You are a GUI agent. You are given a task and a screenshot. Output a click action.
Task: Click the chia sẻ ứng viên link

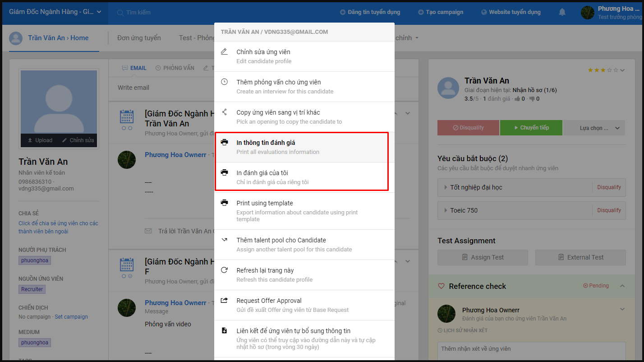[58, 227]
